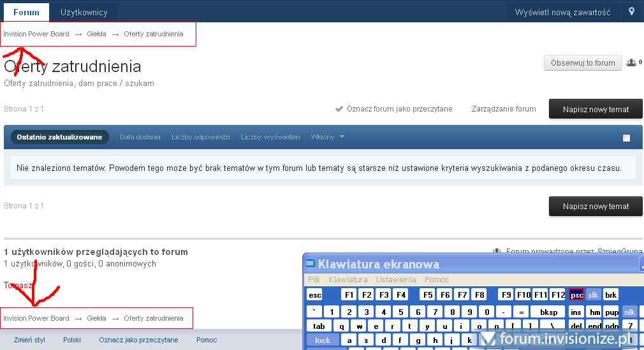Sort by Ostatnio zaktualizowane
The height and width of the screenshot is (350, 644).
tap(59, 137)
